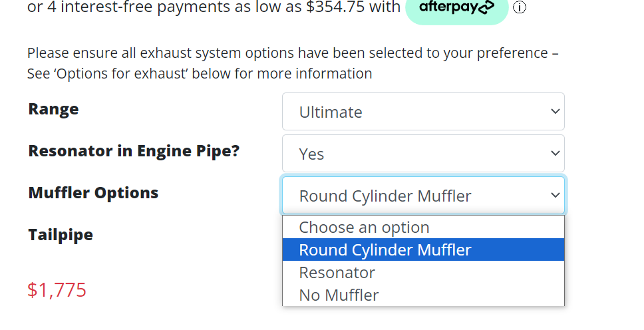Click the Tailpipe field label
This screenshot has width=644, height=330.
(x=61, y=235)
